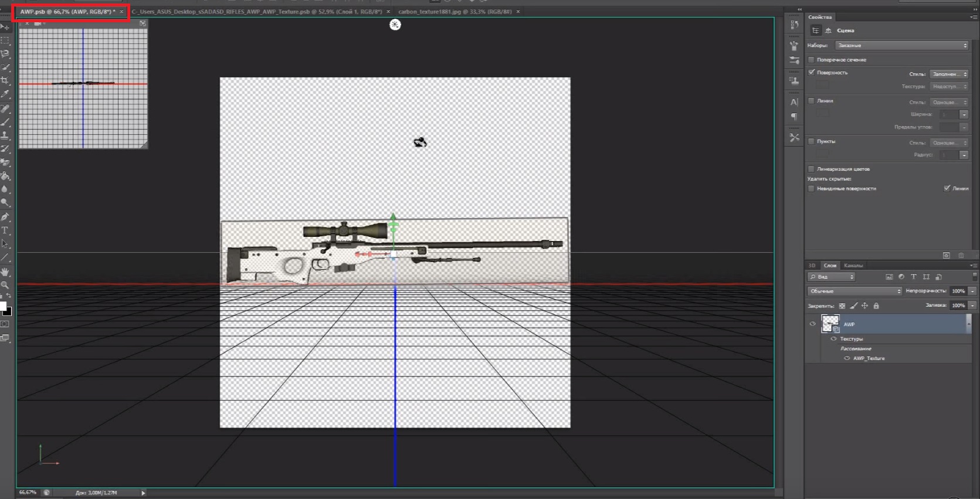The image size is (980, 499).
Task: Enable Линеаризация цветов checkbox
Action: tap(812, 169)
